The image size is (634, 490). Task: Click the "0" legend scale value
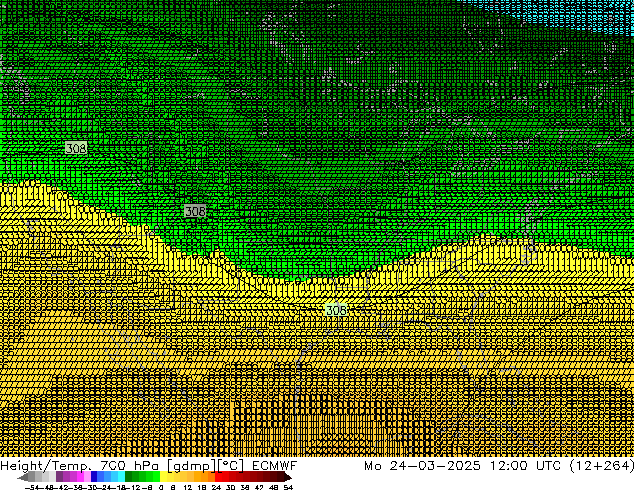(x=161, y=487)
